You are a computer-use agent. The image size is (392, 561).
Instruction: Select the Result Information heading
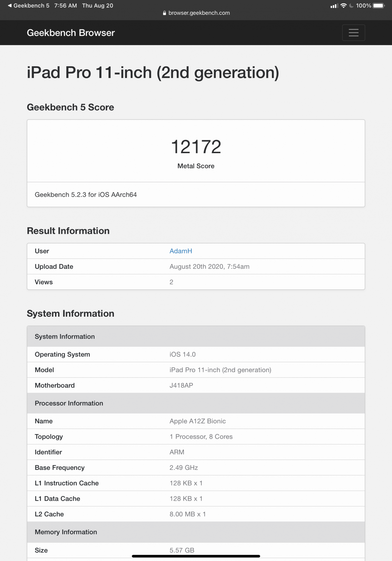68,231
